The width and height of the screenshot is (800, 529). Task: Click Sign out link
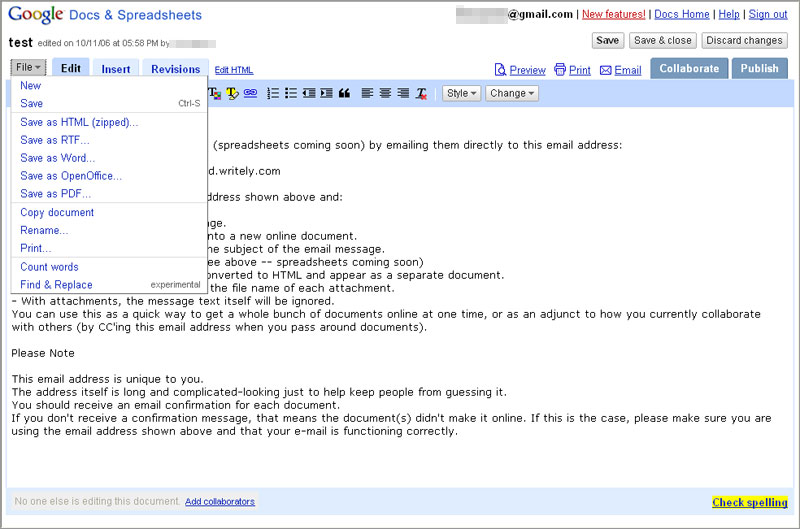[x=768, y=14]
